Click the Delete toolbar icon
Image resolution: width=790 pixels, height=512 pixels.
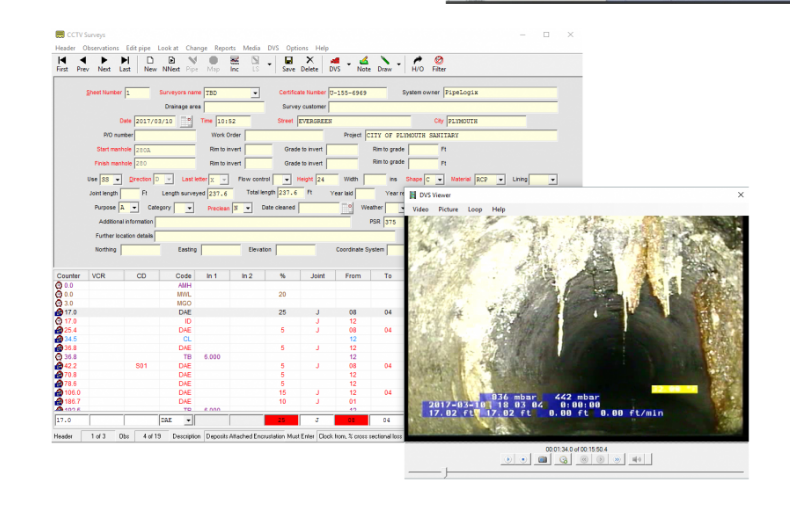click(309, 64)
